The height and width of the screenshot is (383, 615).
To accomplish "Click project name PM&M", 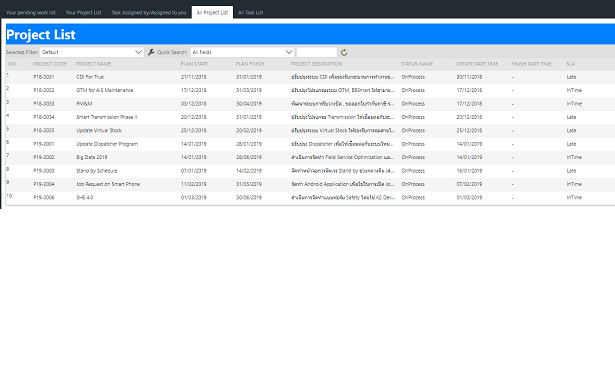I will (84, 104).
